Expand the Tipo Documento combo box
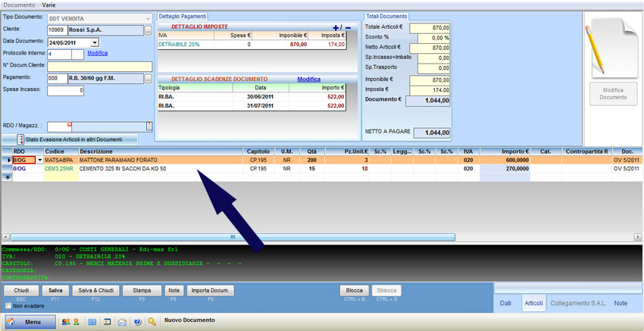The width and height of the screenshot is (644, 331). click(147, 18)
